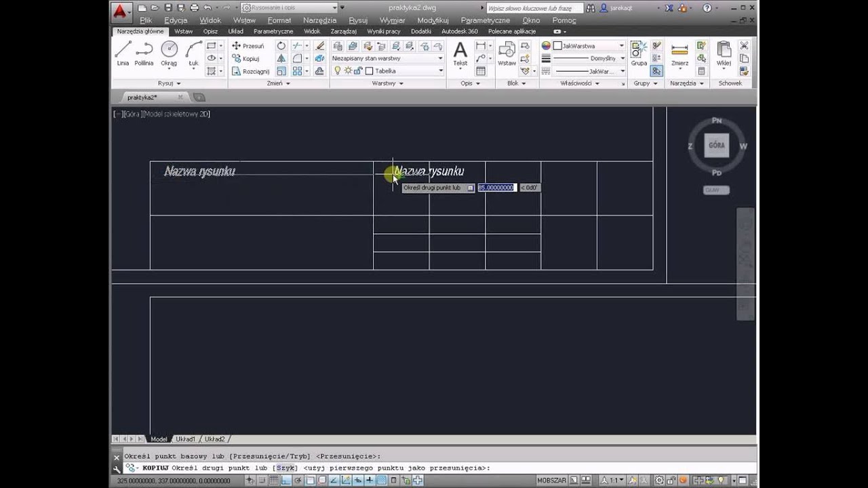Click the erase icon in Zmień panel

click(x=319, y=46)
